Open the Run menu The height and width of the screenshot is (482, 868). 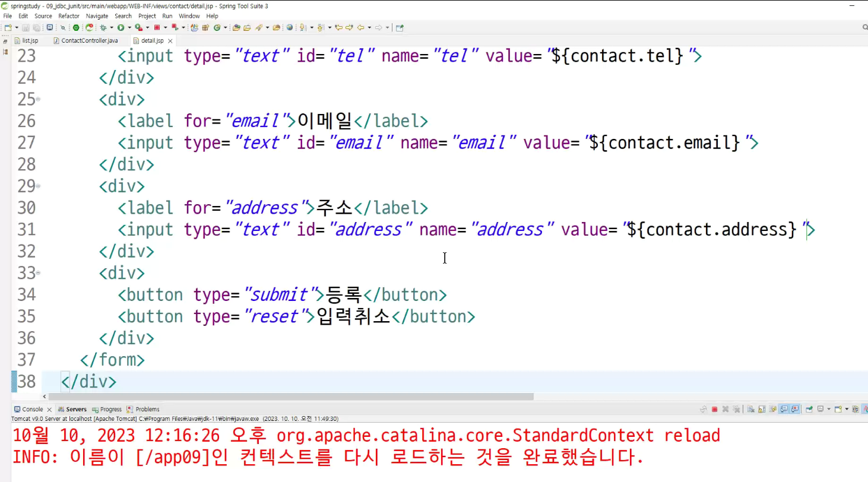click(x=167, y=16)
